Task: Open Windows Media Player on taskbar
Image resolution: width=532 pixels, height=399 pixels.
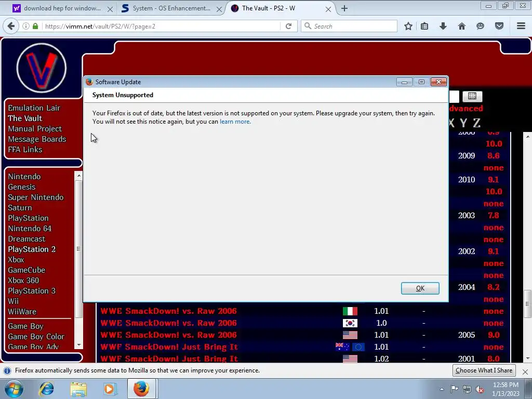Action: click(x=110, y=389)
